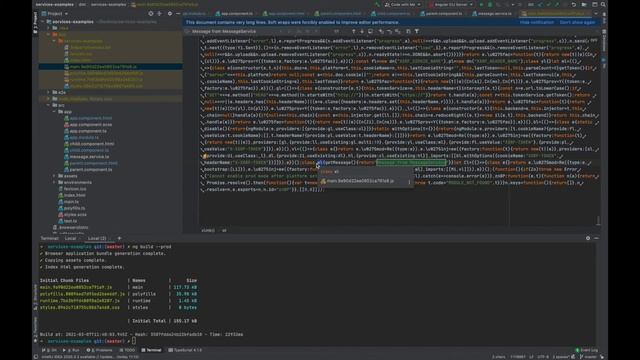The height and width of the screenshot is (360, 640).
Task: Open the TODO tool window button
Action: (x=127, y=350)
